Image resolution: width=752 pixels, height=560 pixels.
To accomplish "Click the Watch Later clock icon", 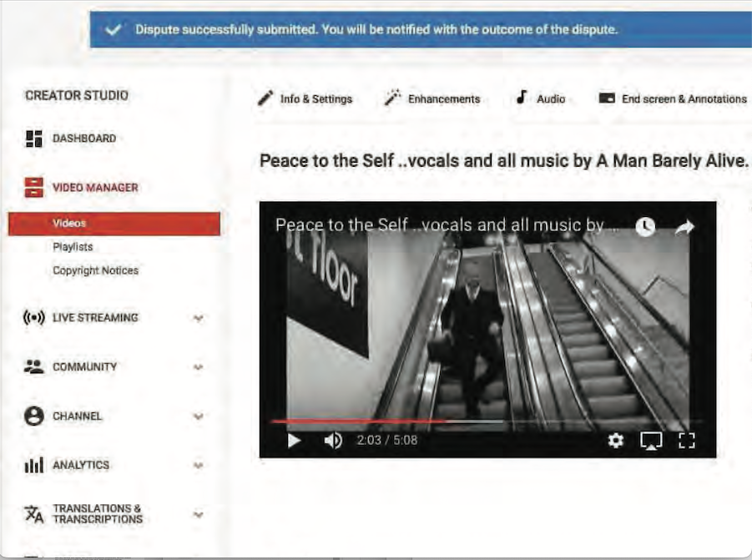I will click(645, 226).
